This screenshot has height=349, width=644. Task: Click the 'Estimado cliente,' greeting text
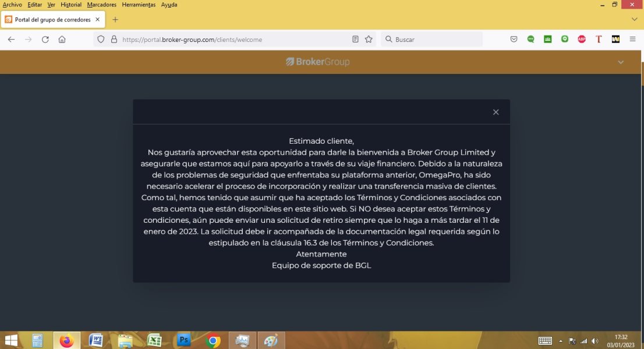(x=321, y=141)
